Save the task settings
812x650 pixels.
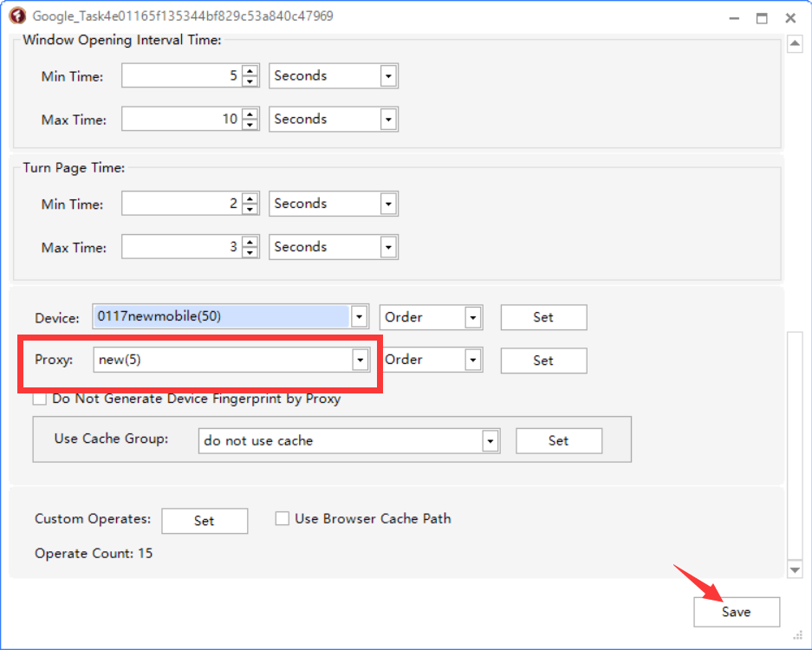[x=737, y=612]
